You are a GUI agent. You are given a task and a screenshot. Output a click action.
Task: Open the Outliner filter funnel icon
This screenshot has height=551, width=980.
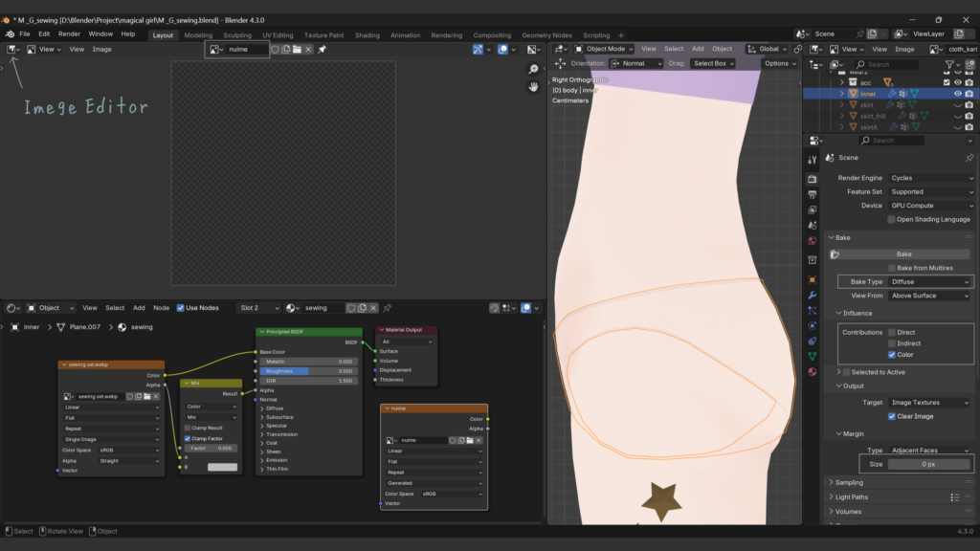[x=948, y=64]
